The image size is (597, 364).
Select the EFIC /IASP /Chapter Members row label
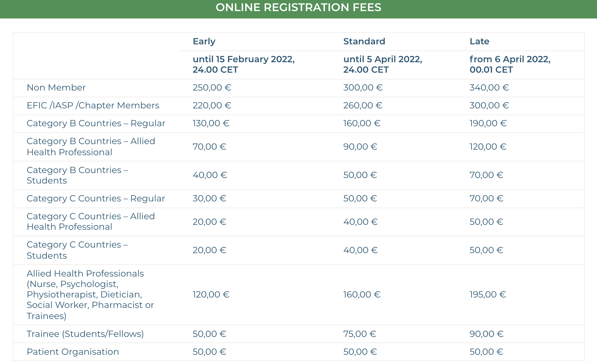(x=93, y=105)
